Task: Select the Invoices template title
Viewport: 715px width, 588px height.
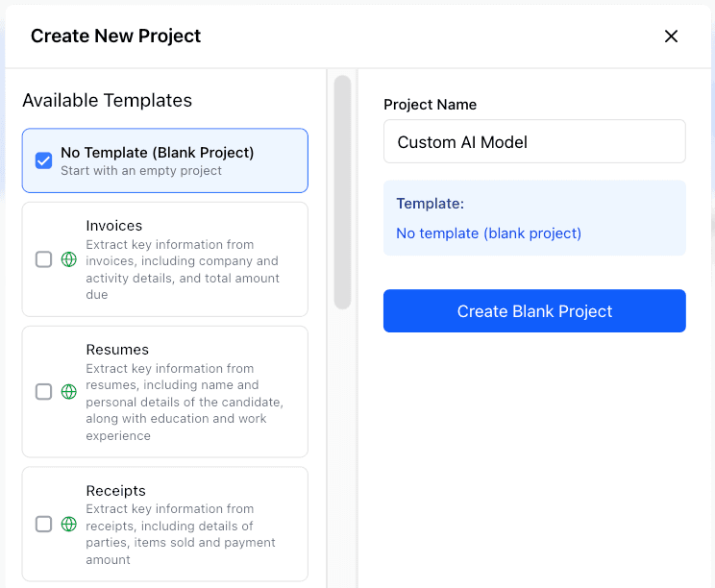Action: point(114,226)
